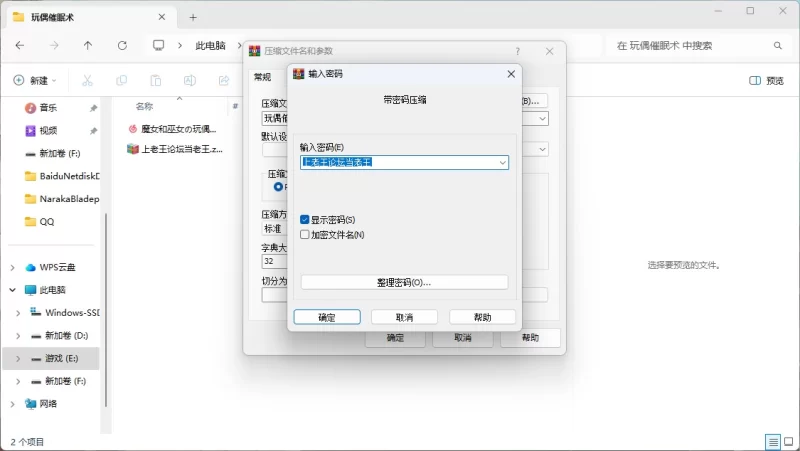This screenshot has width=800, height=451.
Task: Close the 压缩文件名和参数 dialog
Action: [549, 51]
